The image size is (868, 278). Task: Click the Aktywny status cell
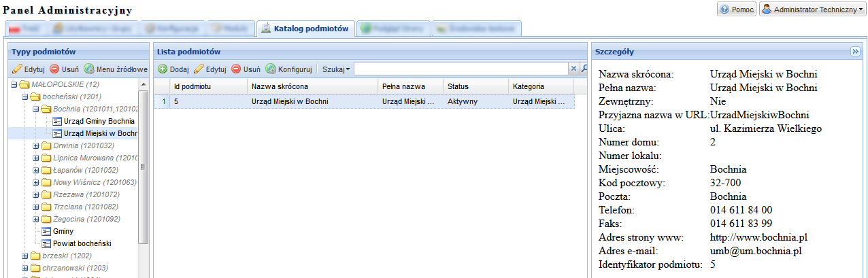click(x=475, y=101)
